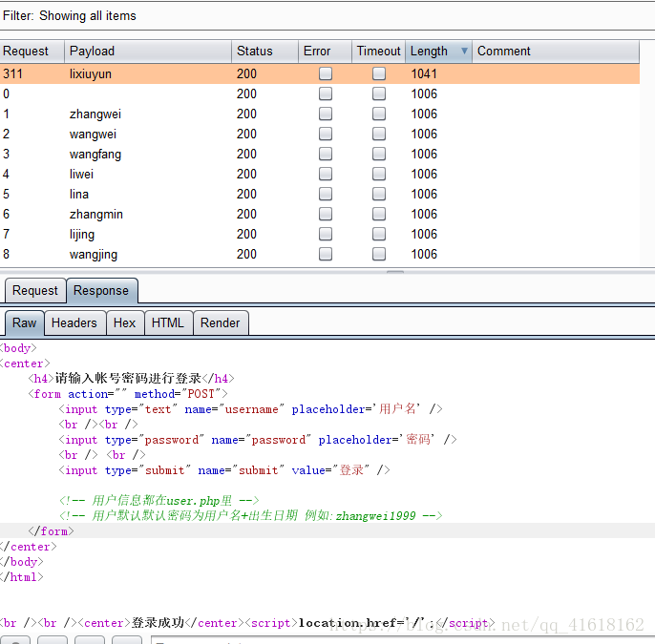
Task: Select the wangjing payload row
Action: coord(320,254)
